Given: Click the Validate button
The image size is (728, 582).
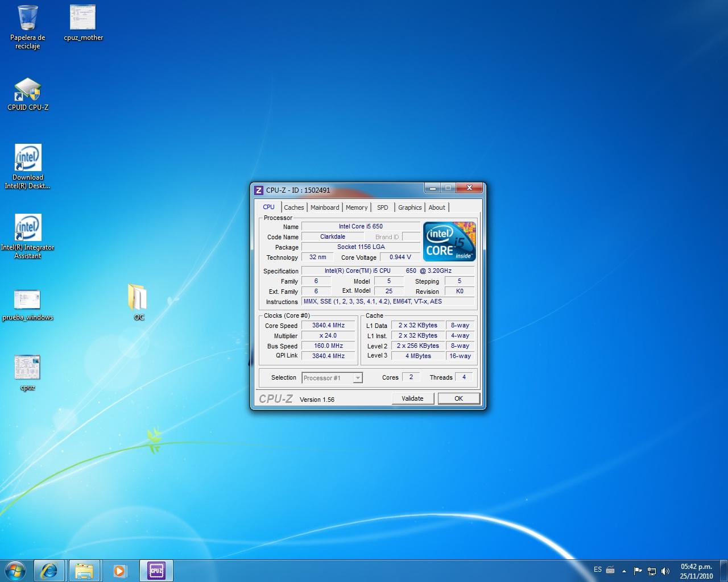Looking at the screenshot, I should coord(413,398).
